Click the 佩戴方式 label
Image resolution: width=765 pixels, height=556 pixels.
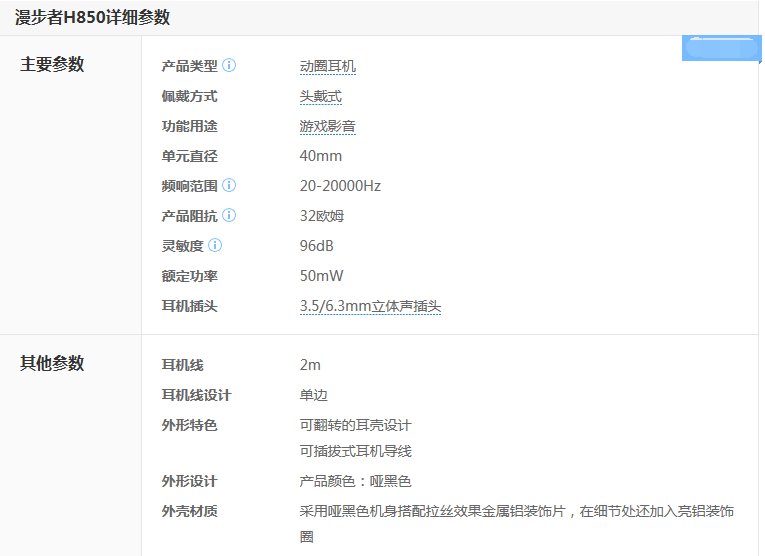(x=189, y=96)
